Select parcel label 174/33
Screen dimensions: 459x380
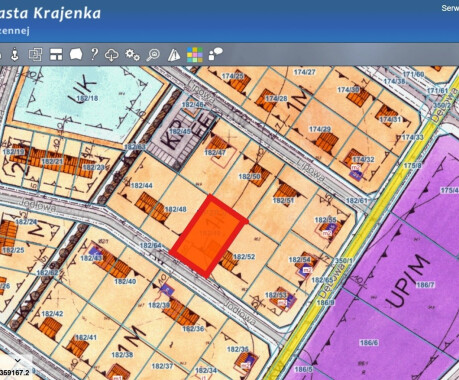(x=413, y=137)
